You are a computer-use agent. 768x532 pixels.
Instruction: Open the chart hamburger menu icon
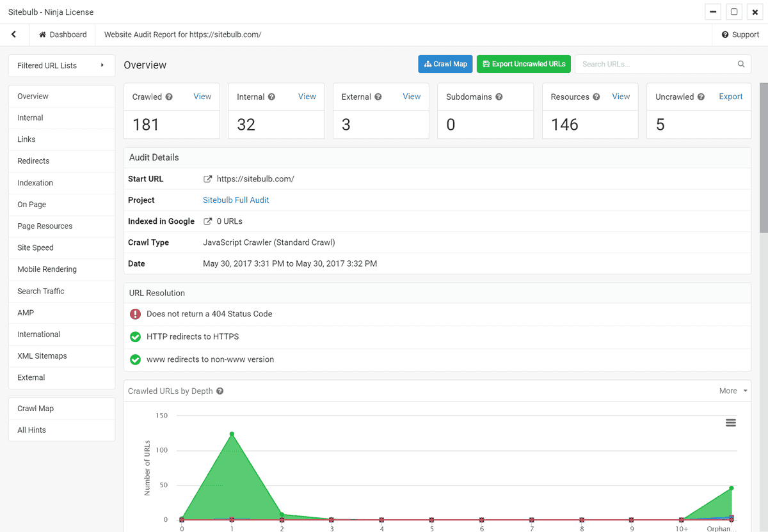pos(731,423)
